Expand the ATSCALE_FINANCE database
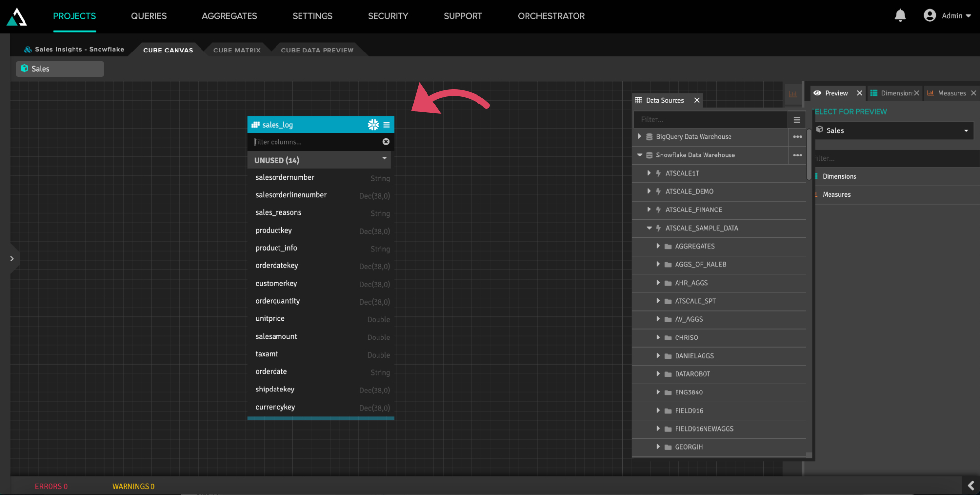This screenshot has width=980, height=495. [648, 209]
